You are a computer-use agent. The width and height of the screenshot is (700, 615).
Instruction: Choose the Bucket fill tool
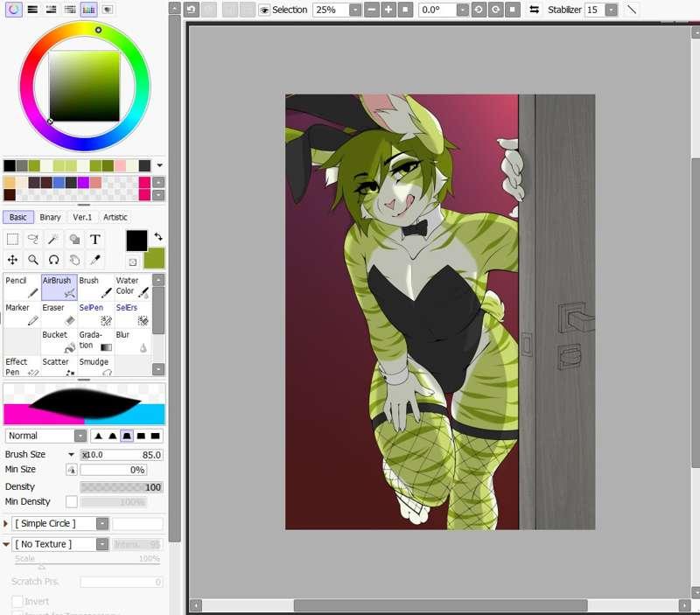(x=59, y=341)
